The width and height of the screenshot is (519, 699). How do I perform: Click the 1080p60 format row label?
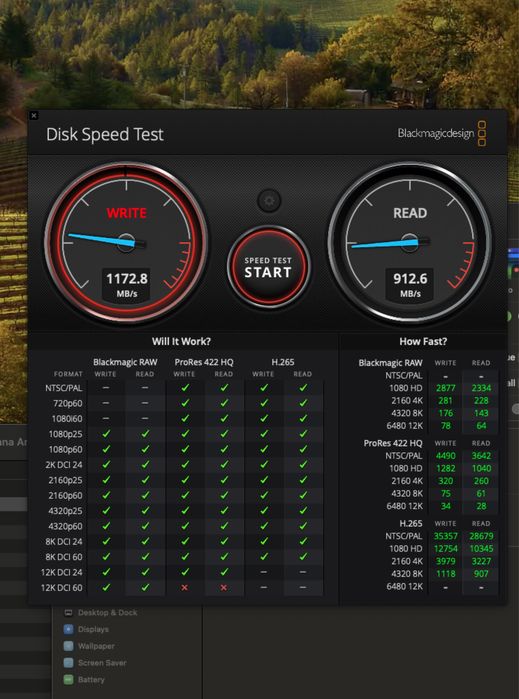click(x=66, y=449)
